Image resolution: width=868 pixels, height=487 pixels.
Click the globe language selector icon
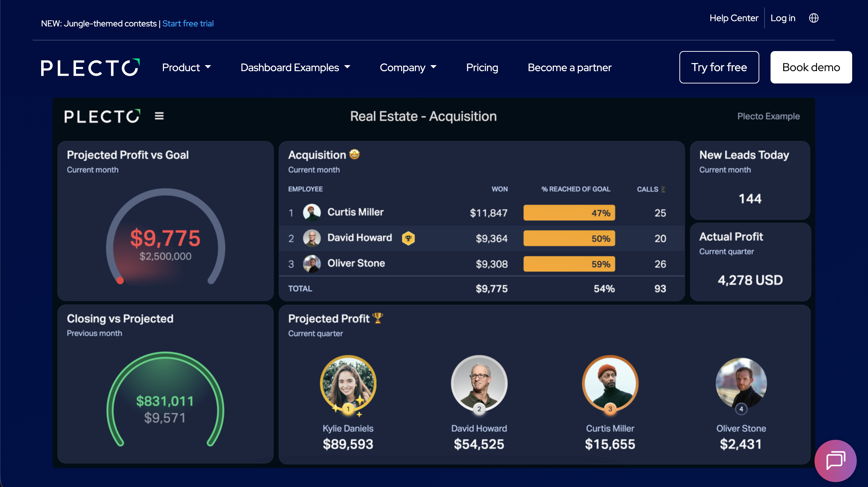(813, 18)
